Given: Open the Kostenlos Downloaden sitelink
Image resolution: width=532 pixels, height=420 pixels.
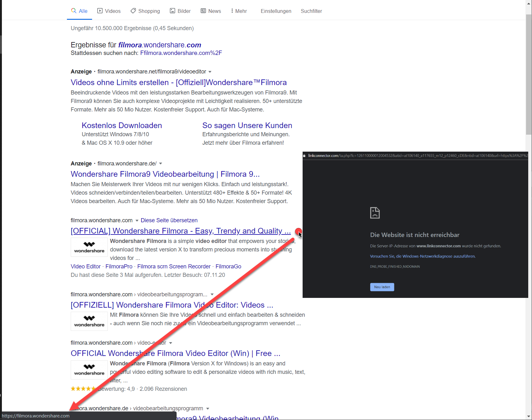Looking at the screenshot, I should pos(122,125).
